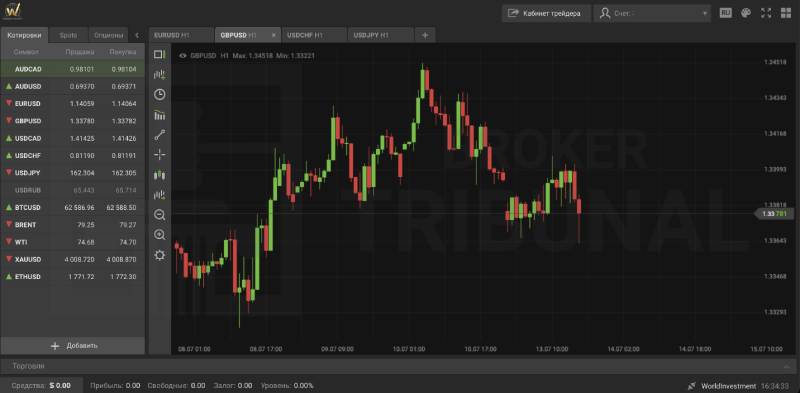Sort by the Символ column header

[26, 52]
